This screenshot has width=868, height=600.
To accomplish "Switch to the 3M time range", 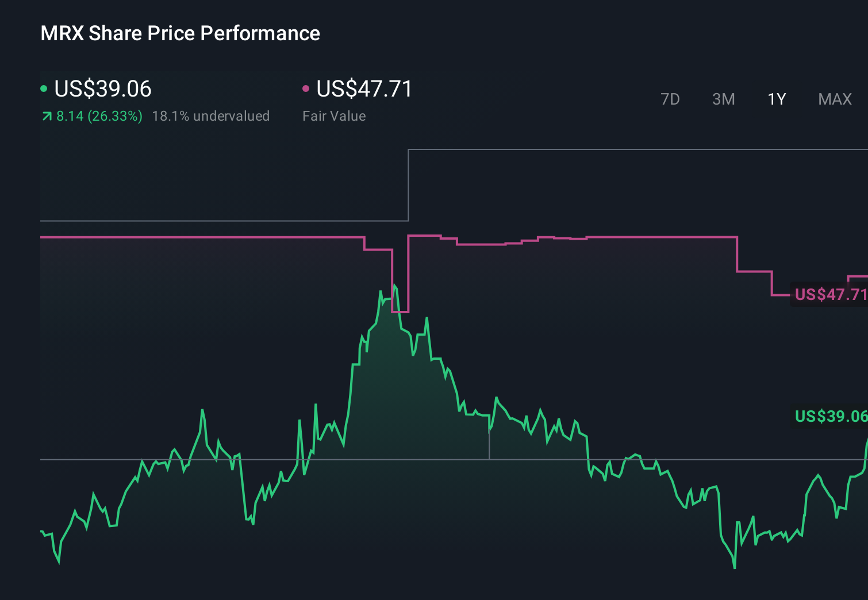I will click(x=723, y=99).
